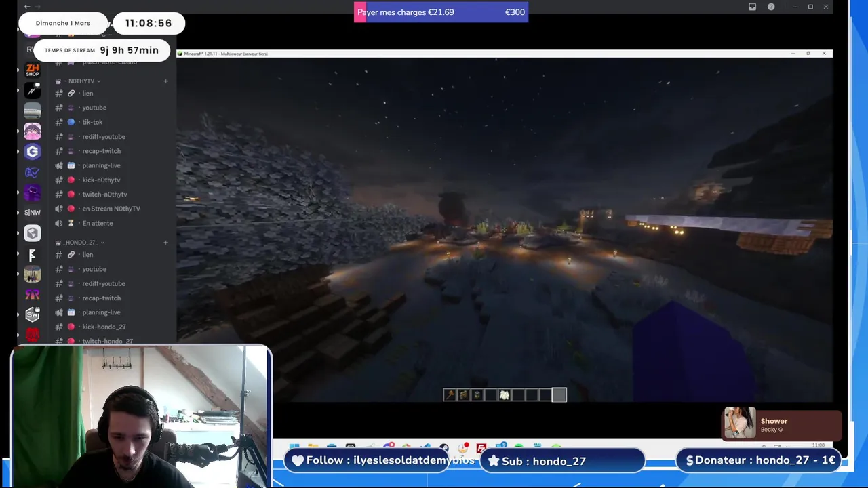Screen dimensions: 868x488
Task: Open Discord help question mark icon
Action: pos(771,7)
